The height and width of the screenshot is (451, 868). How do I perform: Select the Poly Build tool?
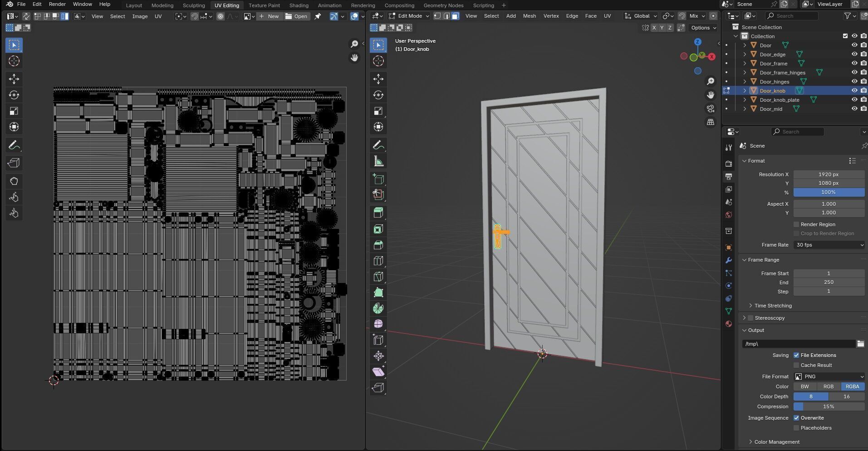378,292
